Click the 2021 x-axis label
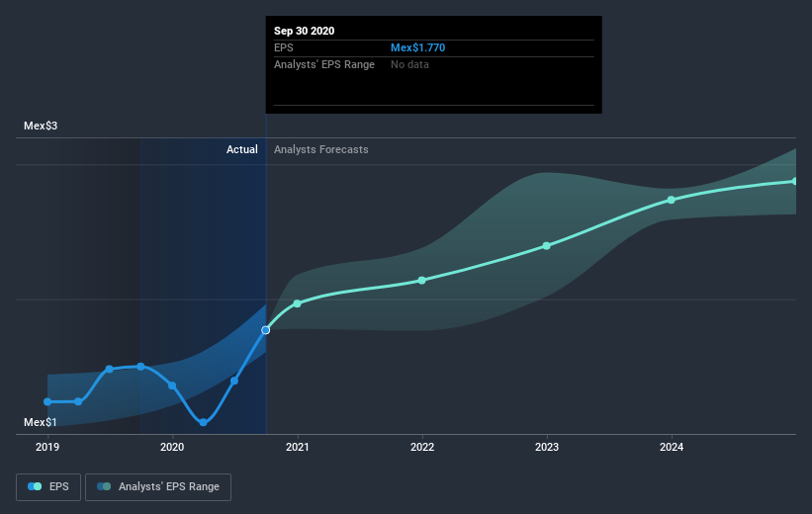Screen dimensions: 812x514 click(298, 447)
